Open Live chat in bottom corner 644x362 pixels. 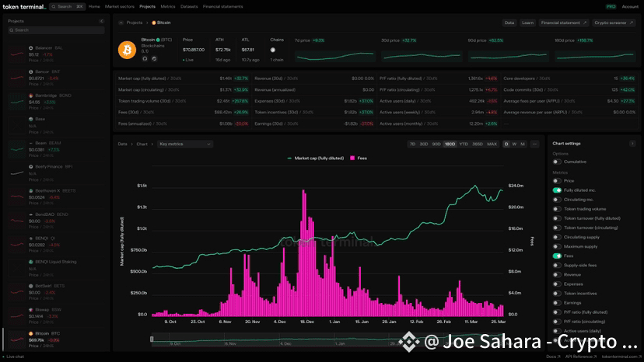[14, 356]
